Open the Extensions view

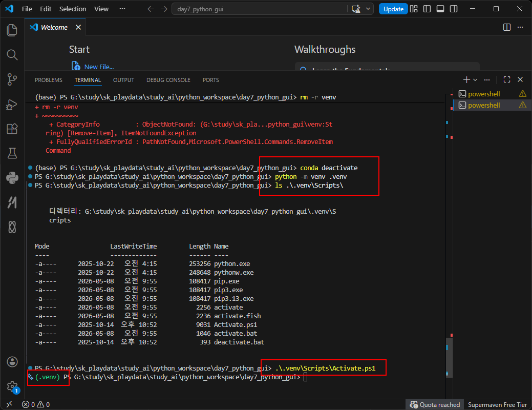[12, 129]
